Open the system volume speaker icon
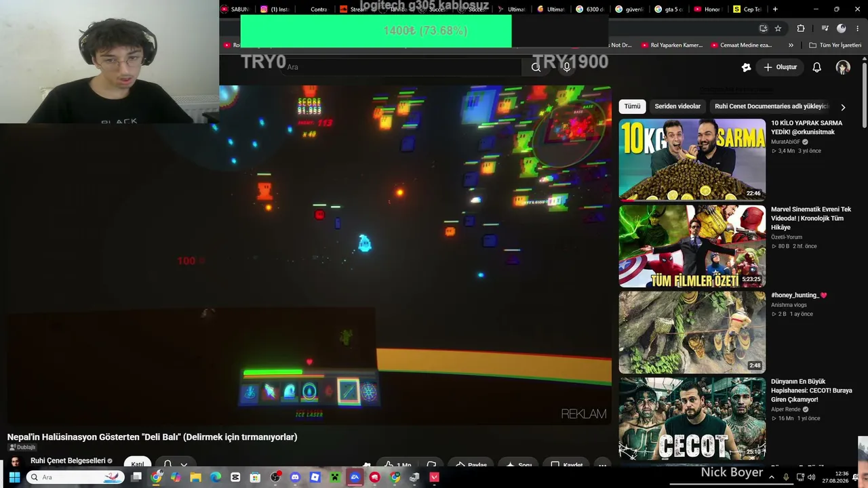 click(812, 477)
